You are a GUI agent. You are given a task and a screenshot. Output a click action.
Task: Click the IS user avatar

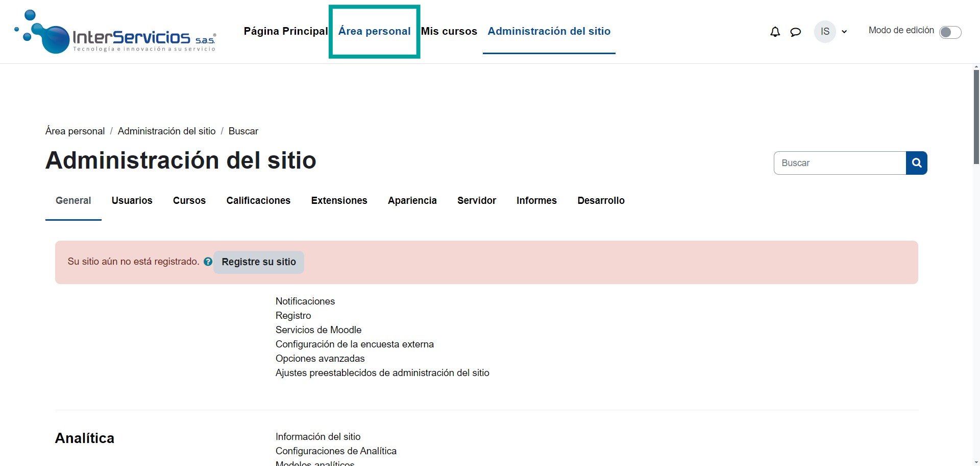(x=824, y=32)
